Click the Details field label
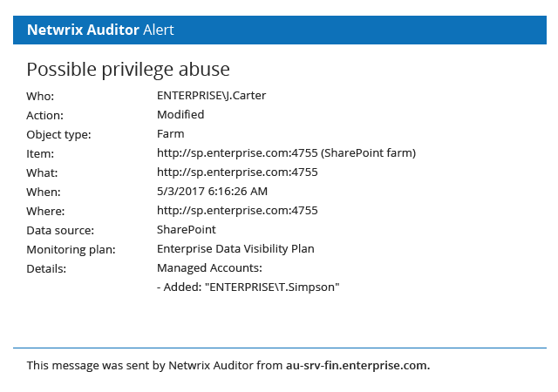Image resolution: width=558 pixels, height=392 pixels. [x=46, y=269]
